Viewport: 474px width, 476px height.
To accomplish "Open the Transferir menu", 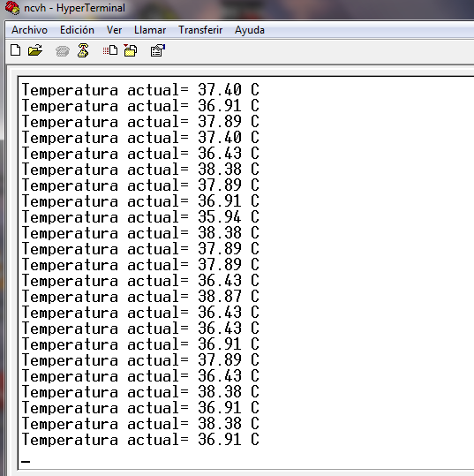I will 200,30.
